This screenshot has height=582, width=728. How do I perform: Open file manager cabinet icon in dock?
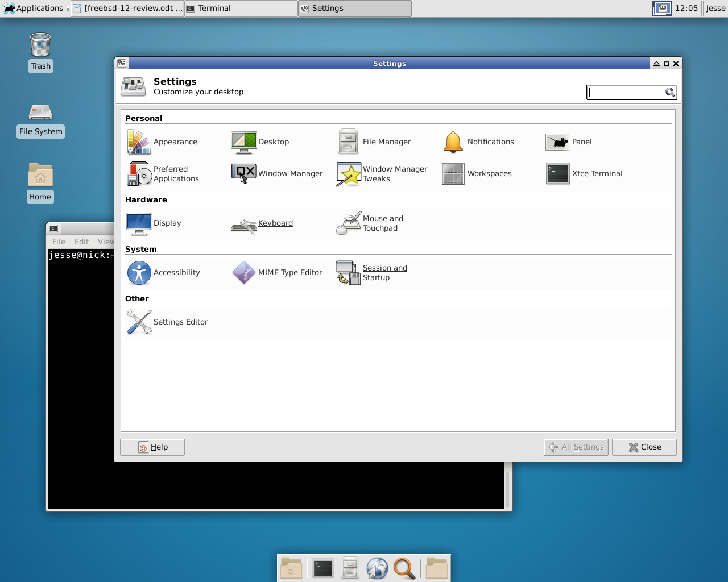click(x=350, y=568)
